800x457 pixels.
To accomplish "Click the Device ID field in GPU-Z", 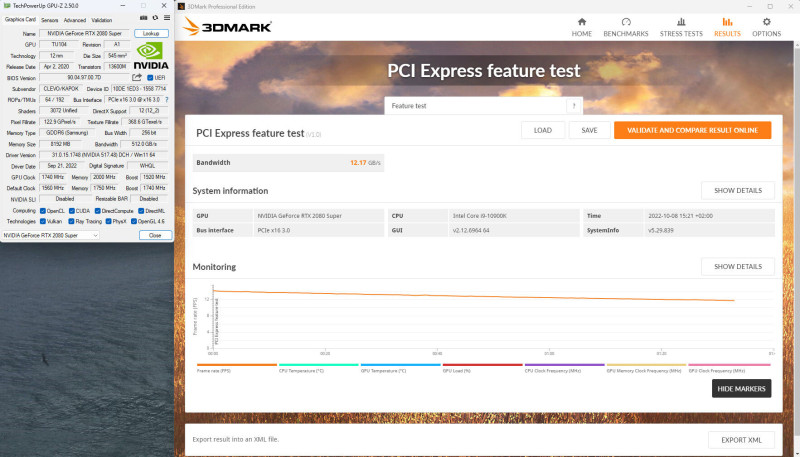I will point(140,89).
